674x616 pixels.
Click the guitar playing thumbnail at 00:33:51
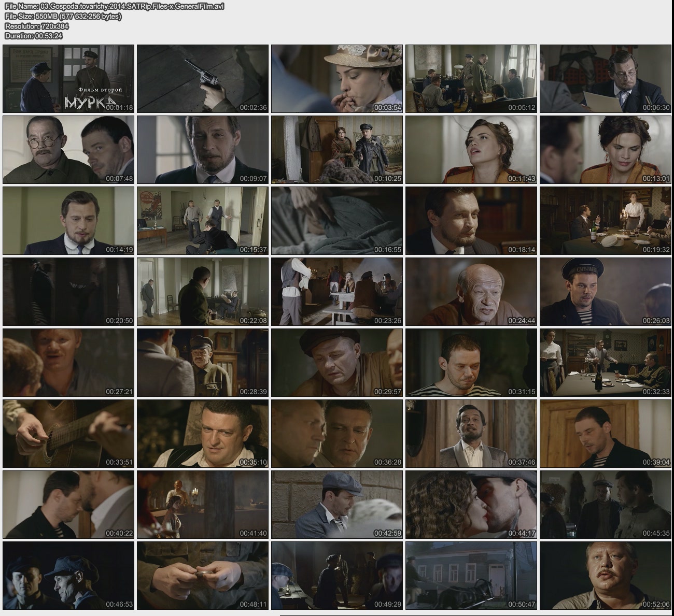click(68, 434)
